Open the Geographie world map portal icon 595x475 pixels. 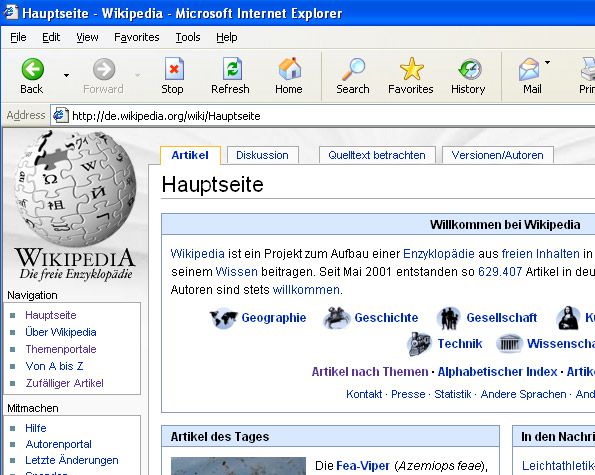click(x=223, y=318)
